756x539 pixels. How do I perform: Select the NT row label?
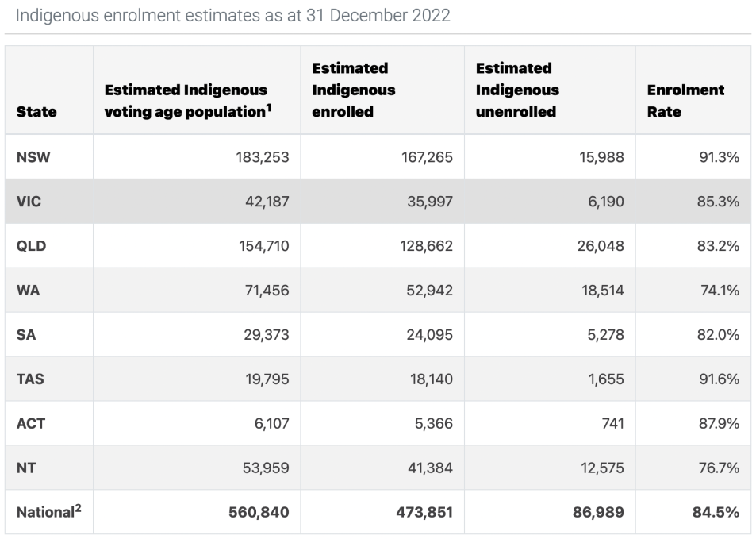(26, 468)
